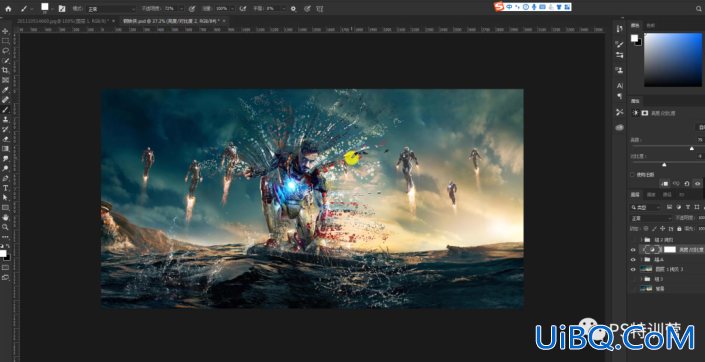
Task: Show the Group 3 layer folder
Action: point(633,279)
